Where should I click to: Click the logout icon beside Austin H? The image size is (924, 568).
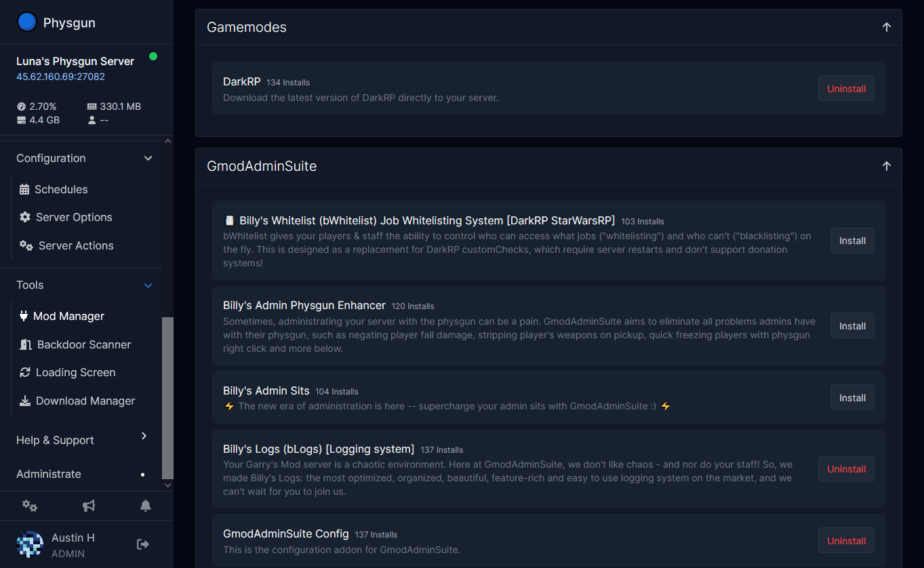pos(143,544)
